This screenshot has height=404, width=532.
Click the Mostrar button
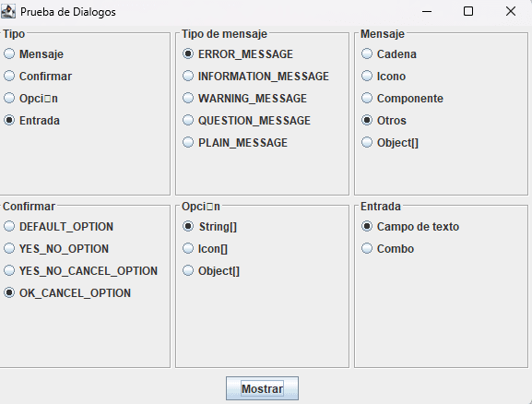click(262, 388)
